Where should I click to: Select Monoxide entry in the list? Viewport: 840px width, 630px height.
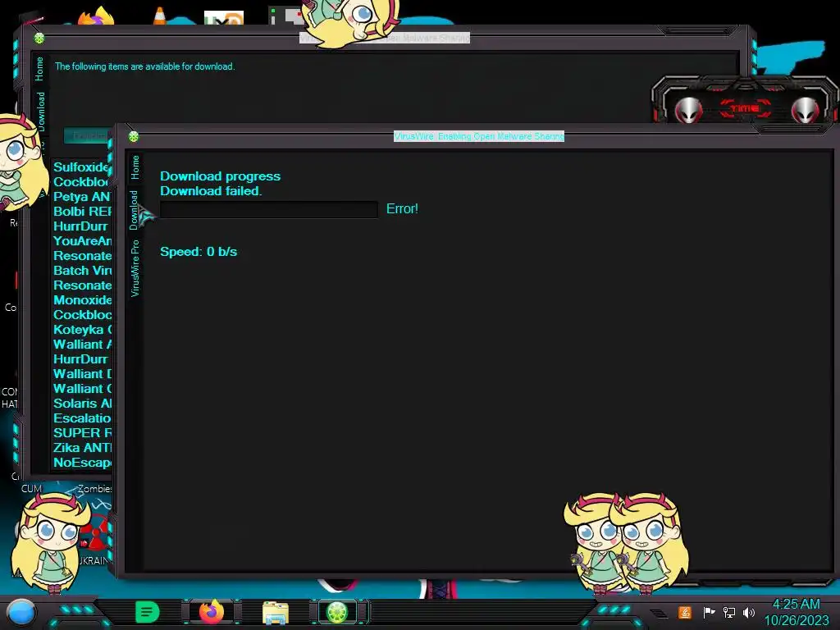click(81, 300)
